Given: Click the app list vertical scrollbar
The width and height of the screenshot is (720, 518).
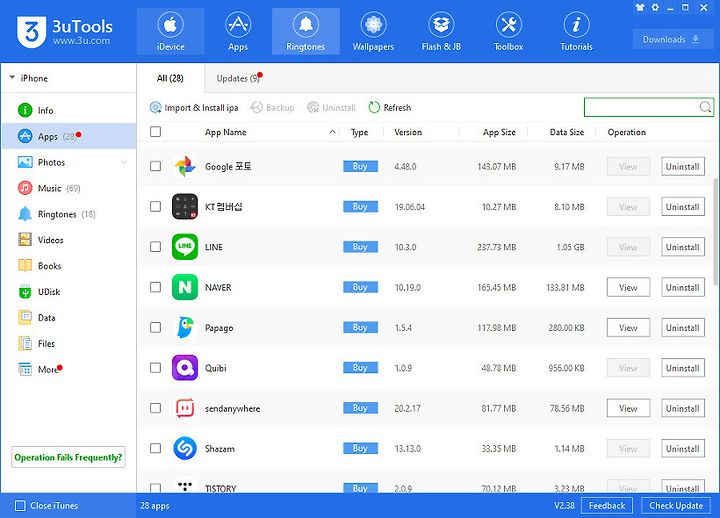Looking at the screenshot, I should (x=715, y=232).
